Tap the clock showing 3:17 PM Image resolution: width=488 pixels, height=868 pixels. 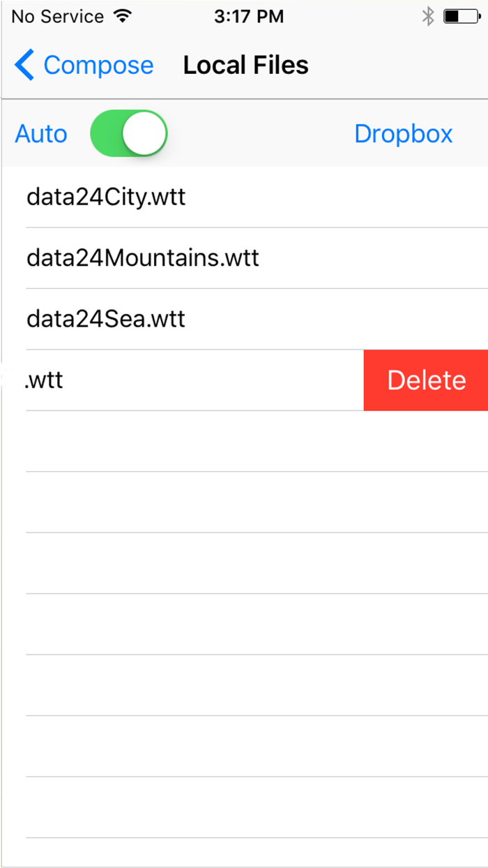[249, 15]
